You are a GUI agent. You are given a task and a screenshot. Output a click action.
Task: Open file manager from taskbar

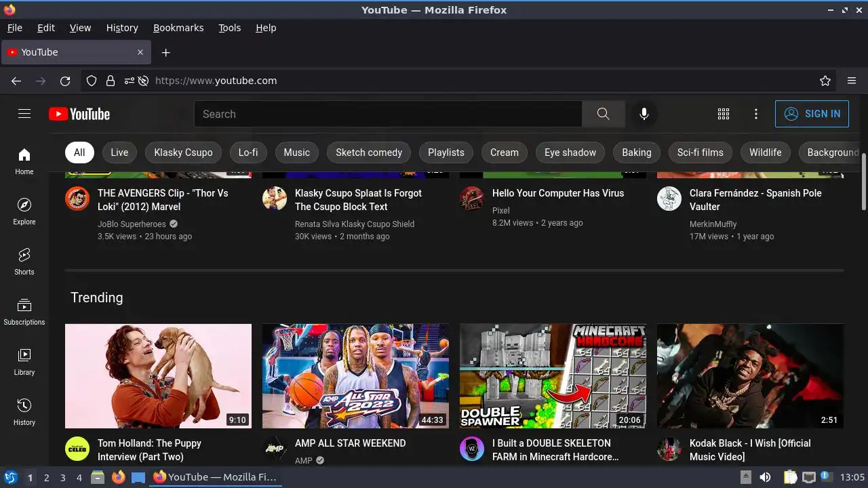98,477
